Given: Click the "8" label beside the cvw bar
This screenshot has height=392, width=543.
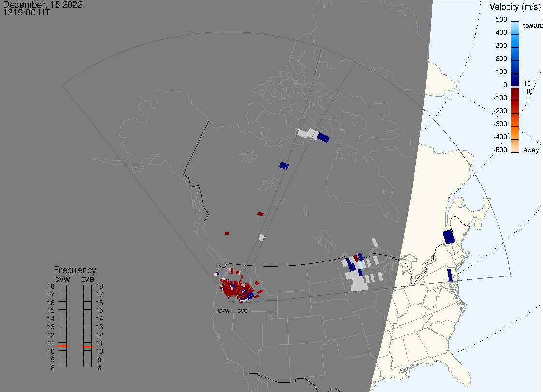Looking at the screenshot, I should [x=53, y=368].
